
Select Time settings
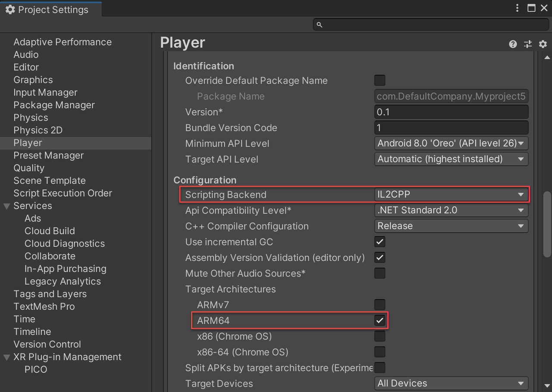pyautogui.click(x=24, y=319)
